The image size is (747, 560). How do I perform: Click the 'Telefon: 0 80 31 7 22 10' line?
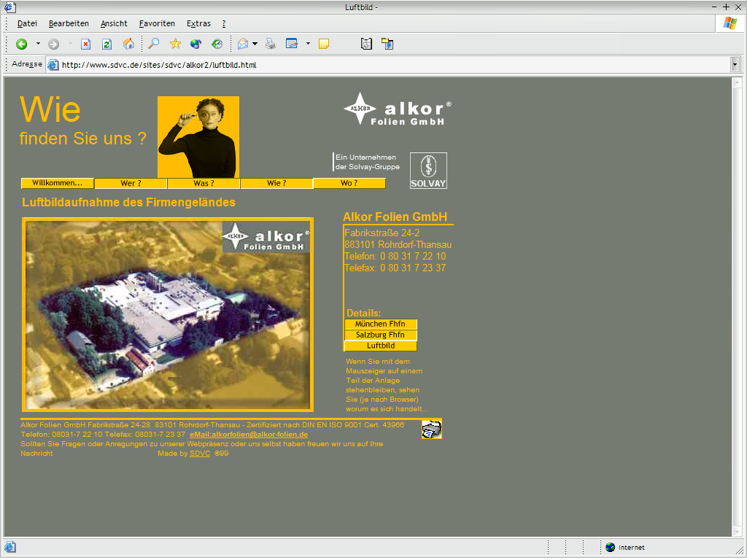395,256
